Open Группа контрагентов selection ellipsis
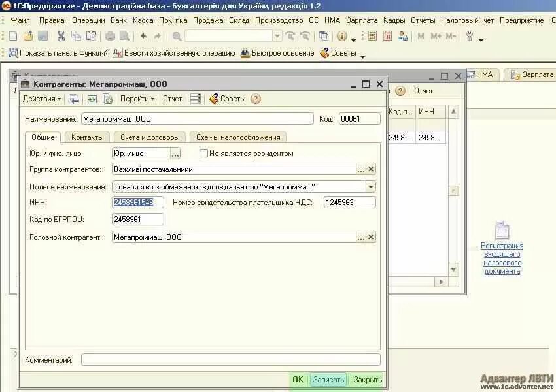This screenshot has height=392, width=556. point(360,169)
